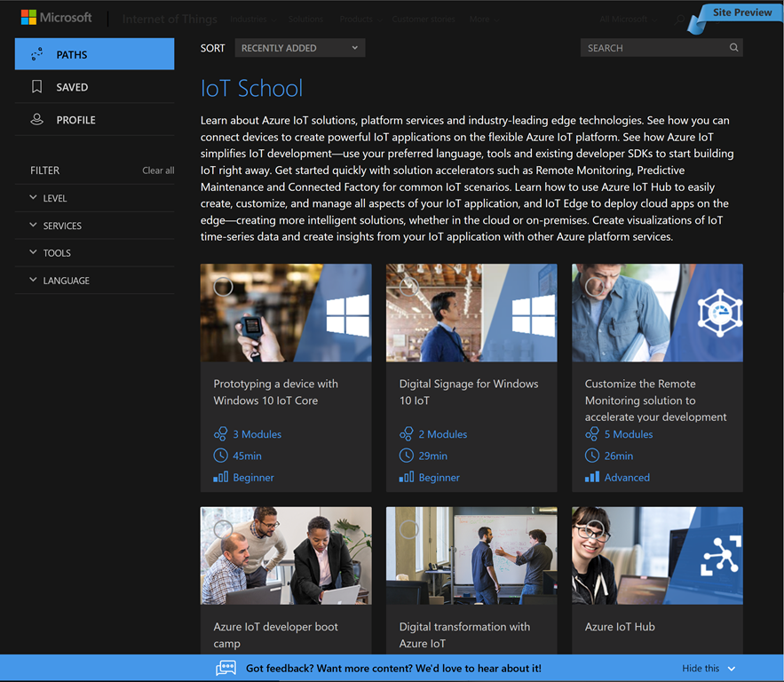Click the Saved bookmark icon
The image size is (784, 682).
click(x=36, y=87)
